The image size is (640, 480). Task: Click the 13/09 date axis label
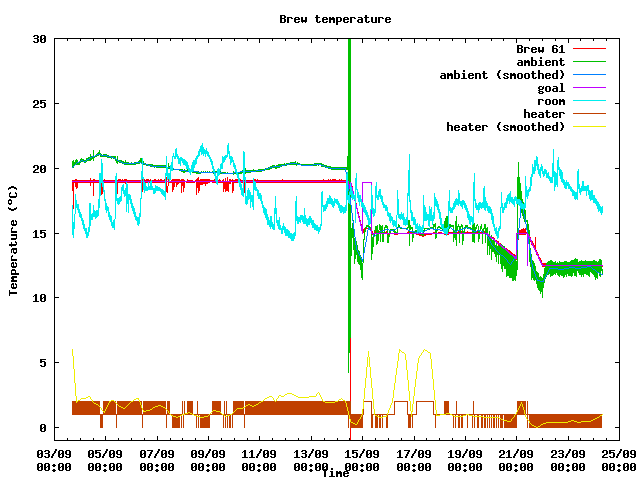click(311, 454)
